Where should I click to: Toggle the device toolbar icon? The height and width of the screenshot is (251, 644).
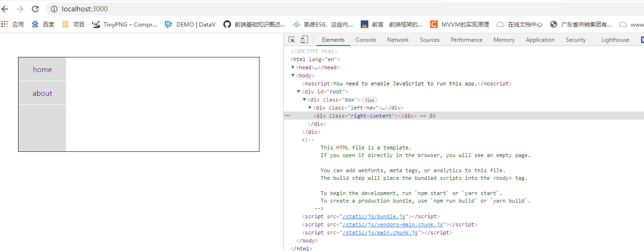point(304,40)
